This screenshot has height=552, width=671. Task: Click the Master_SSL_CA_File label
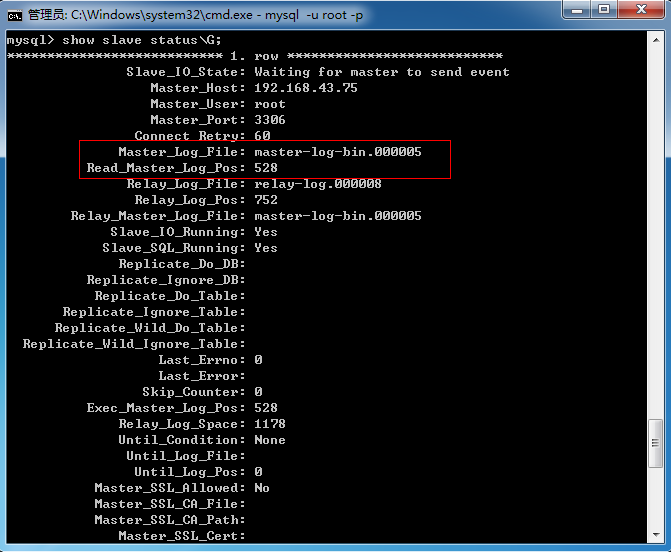point(170,504)
